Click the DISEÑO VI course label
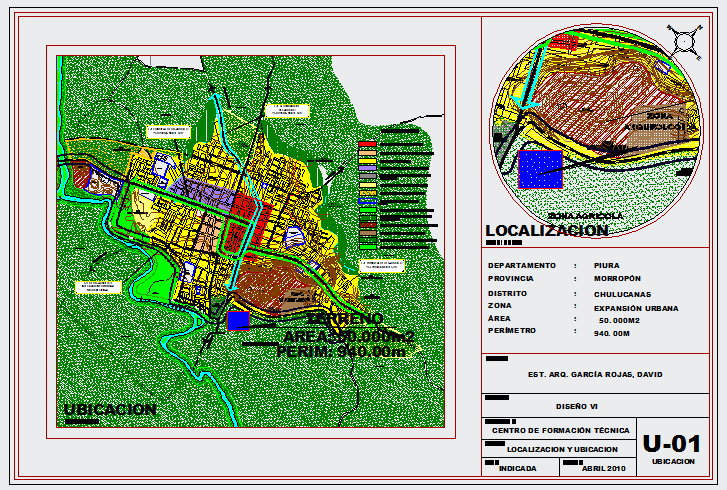The height and width of the screenshot is (490, 727). pyautogui.click(x=577, y=407)
